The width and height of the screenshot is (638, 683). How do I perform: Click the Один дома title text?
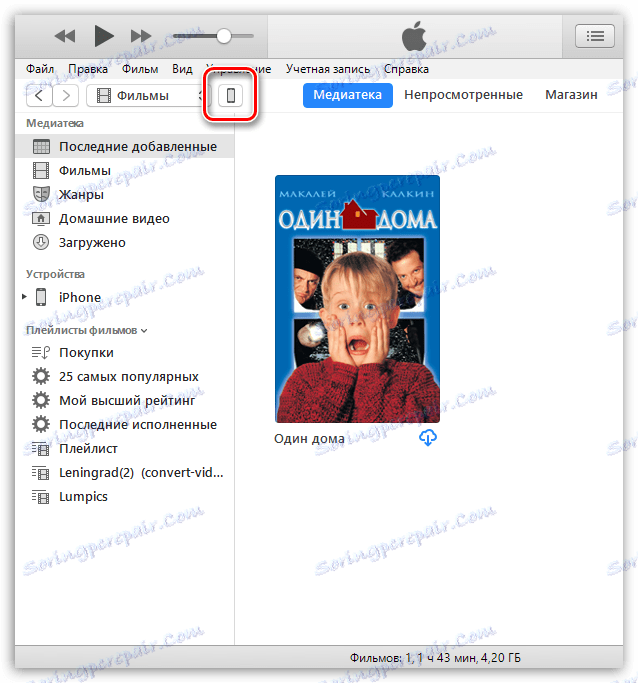point(309,439)
